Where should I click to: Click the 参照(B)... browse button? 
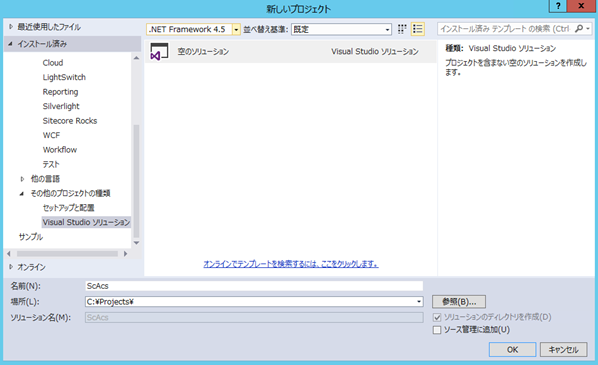pos(459,302)
